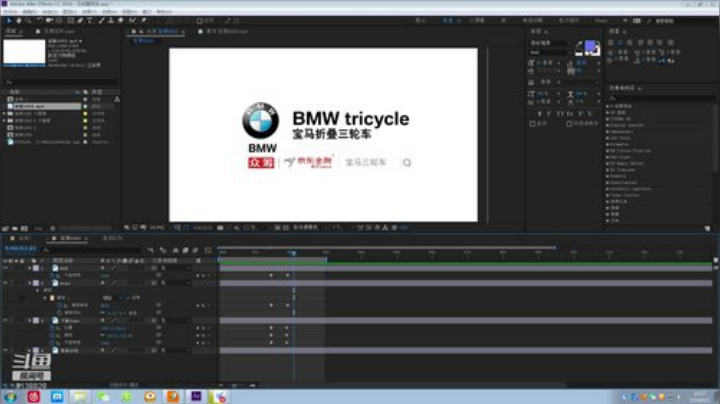Align paragraph text center
The image size is (720, 404).
[620, 42]
